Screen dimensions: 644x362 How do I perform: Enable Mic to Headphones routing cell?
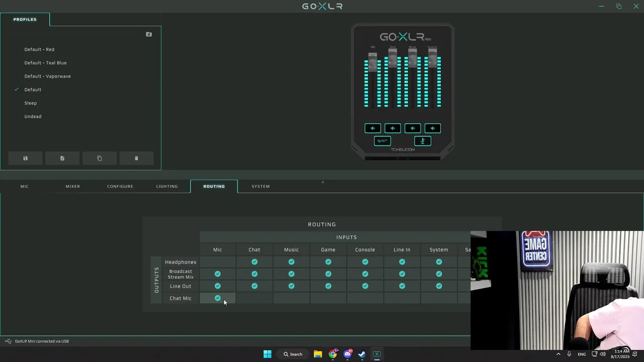(217, 262)
